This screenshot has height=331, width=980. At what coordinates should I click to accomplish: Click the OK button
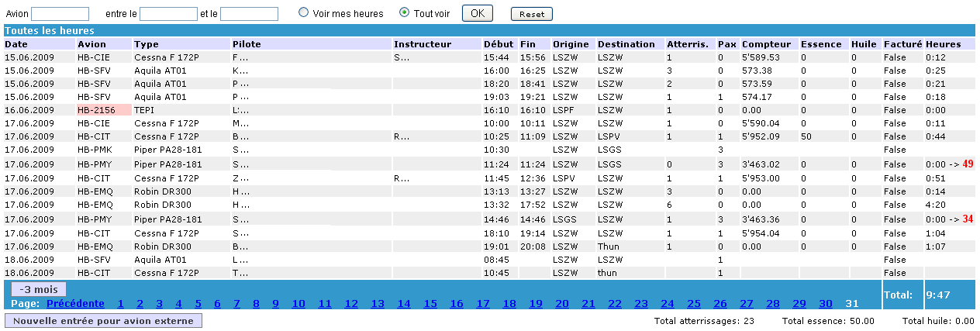point(478,13)
